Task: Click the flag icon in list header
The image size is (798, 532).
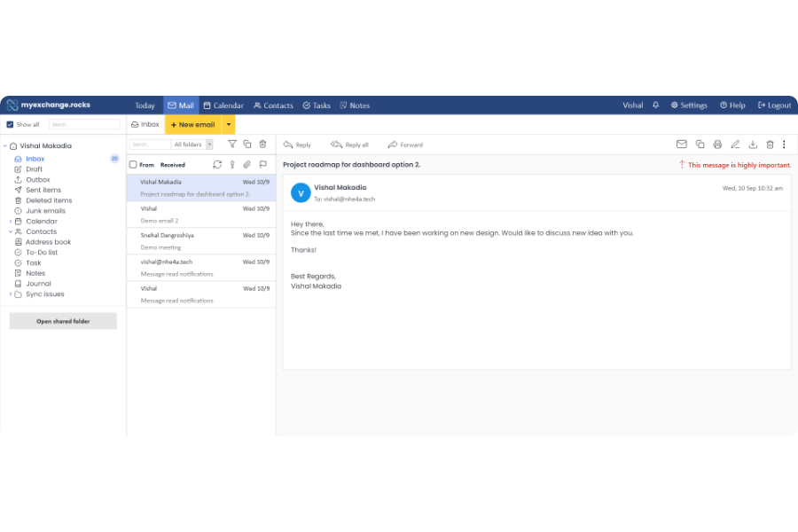Action: coord(262,164)
